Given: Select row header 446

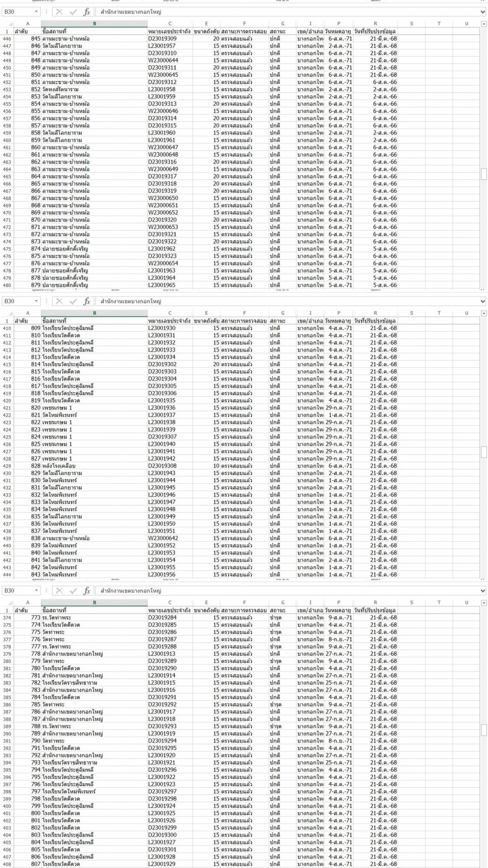Looking at the screenshot, I should click(7, 39).
